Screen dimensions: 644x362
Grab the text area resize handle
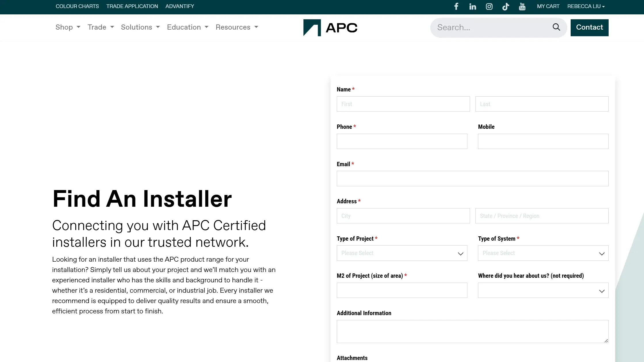click(606, 341)
